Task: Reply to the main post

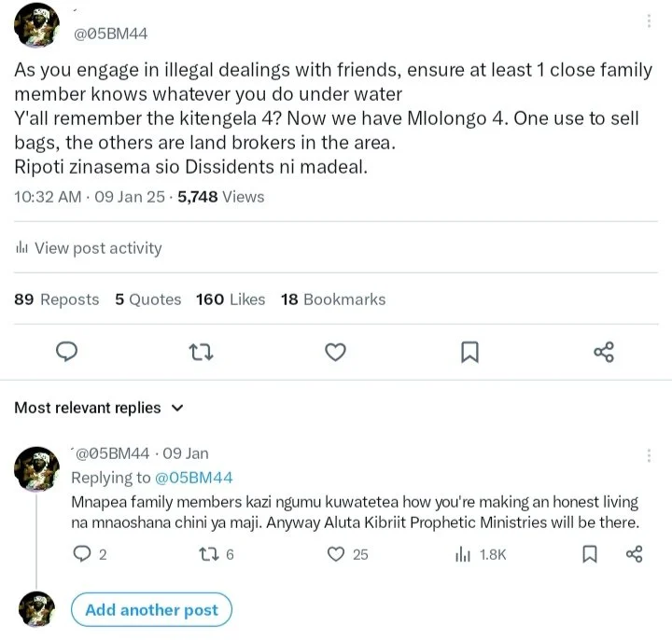Action: click(66, 352)
